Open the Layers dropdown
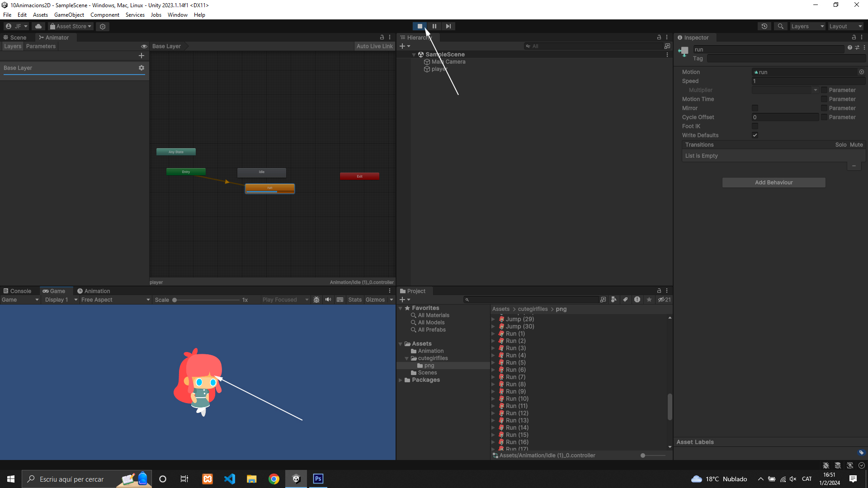The image size is (868, 488). (x=807, y=26)
